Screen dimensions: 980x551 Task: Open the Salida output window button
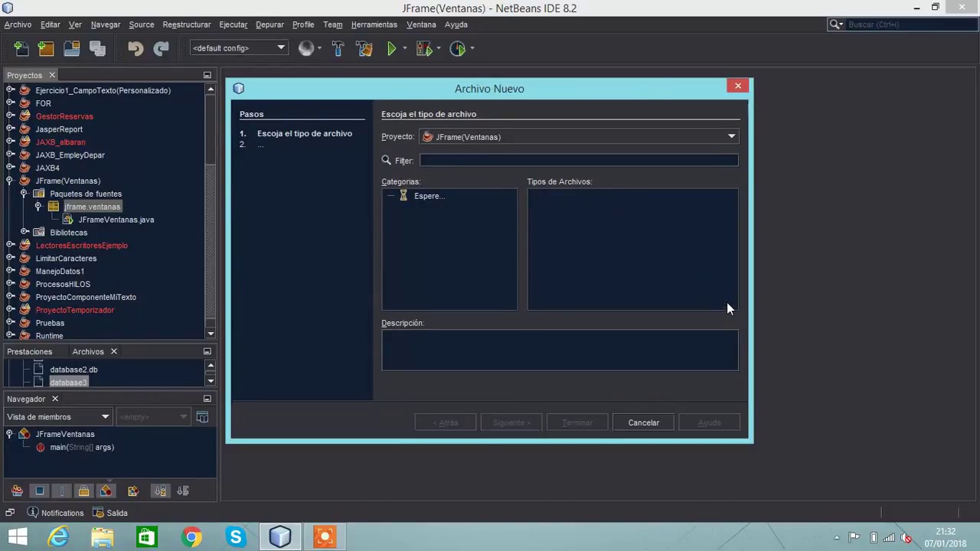(x=110, y=513)
